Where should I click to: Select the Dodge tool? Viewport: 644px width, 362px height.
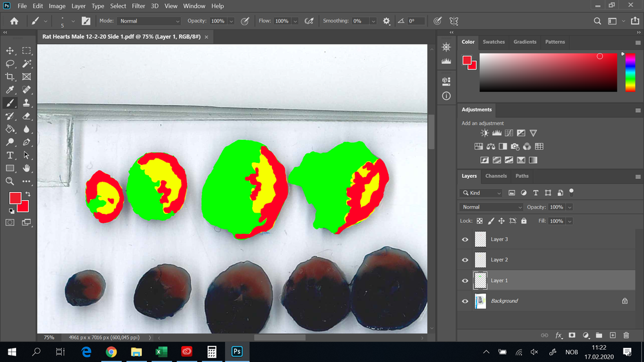[x=10, y=142]
